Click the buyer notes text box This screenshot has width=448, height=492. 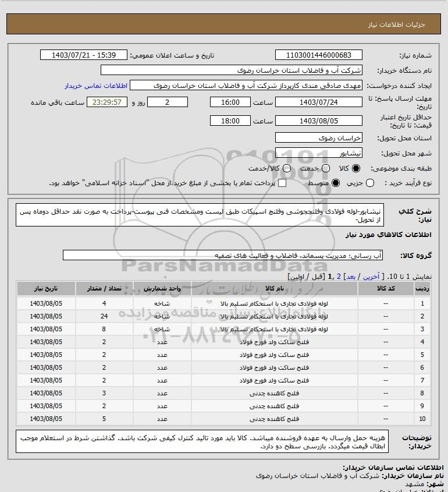pos(202,441)
